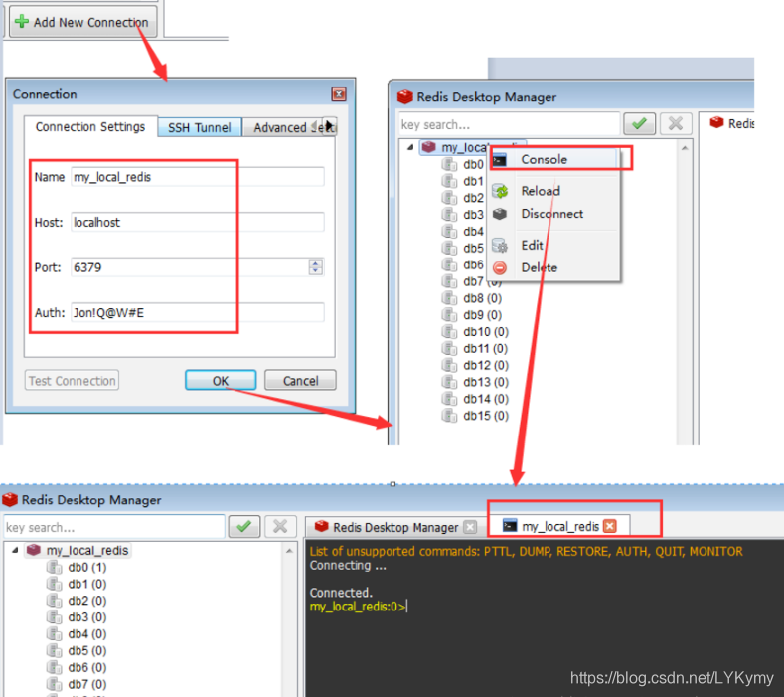The height and width of the screenshot is (697, 784).
Task: Select db8 (0) in upper Redis window
Action: point(483,298)
